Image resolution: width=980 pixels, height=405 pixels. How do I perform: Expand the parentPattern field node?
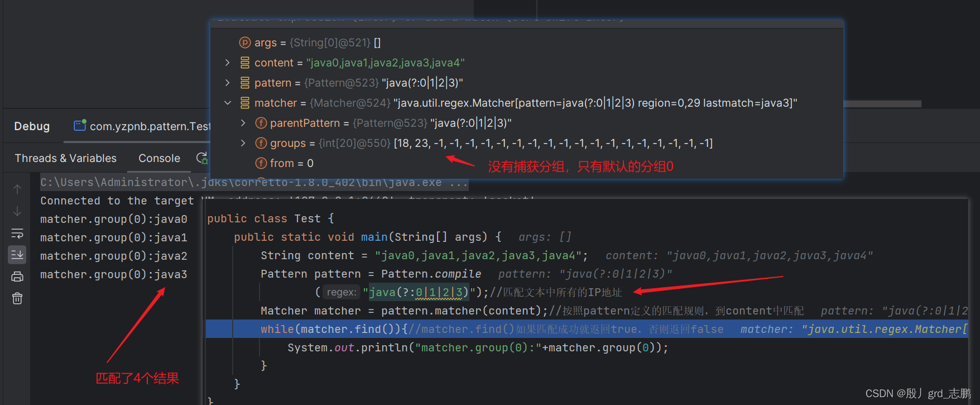243,123
